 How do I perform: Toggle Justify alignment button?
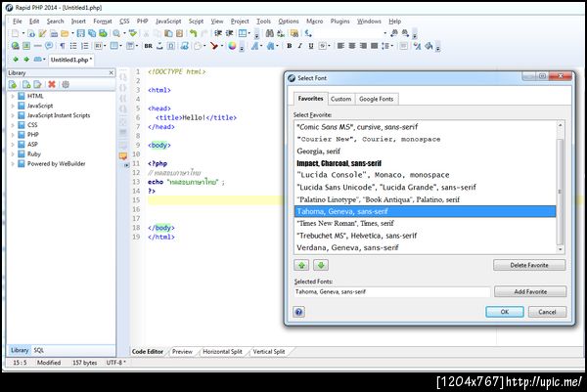[374, 46]
